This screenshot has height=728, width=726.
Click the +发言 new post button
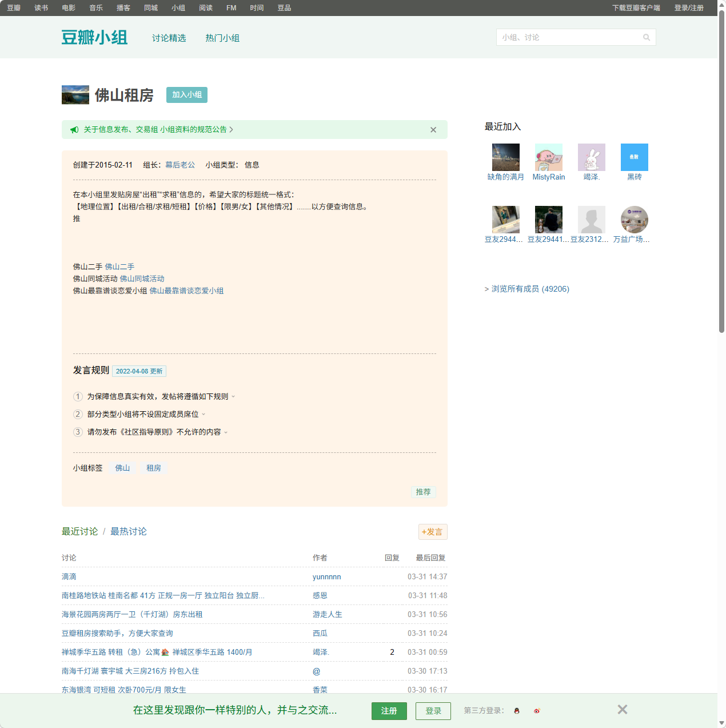(x=433, y=532)
